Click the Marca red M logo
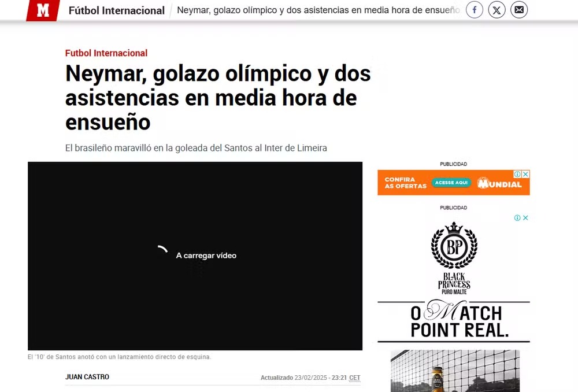This screenshot has height=392, width=578. pyautogui.click(x=42, y=10)
